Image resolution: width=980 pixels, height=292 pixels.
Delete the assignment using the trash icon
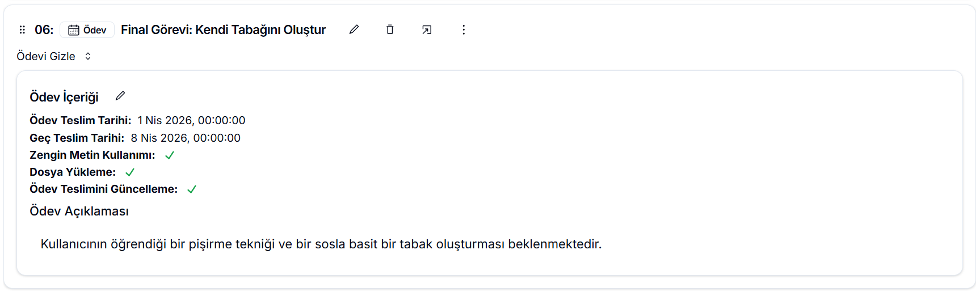390,29
